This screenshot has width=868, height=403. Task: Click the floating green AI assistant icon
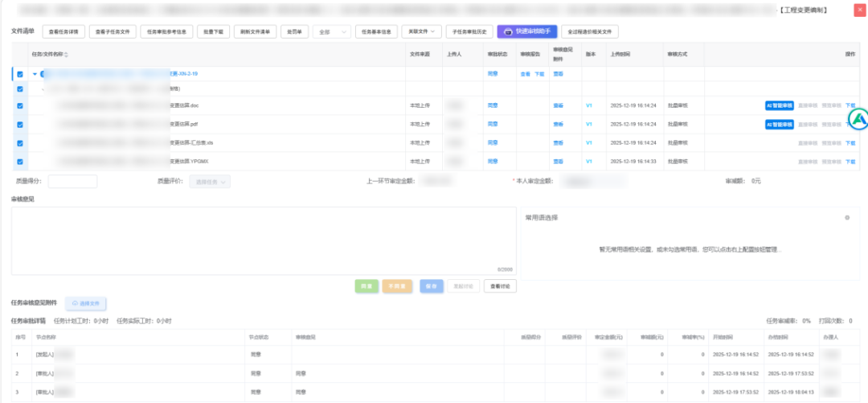859,119
